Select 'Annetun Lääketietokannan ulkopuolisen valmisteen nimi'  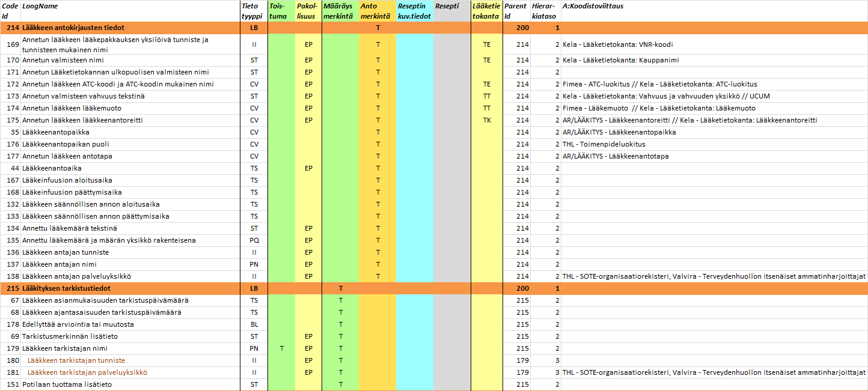pyautogui.click(x=130, y=72)
